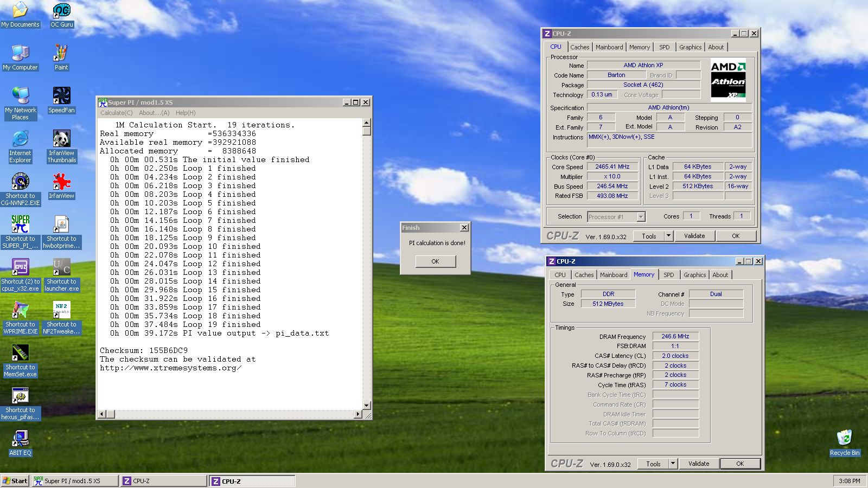Select Shortcut to CG-NVNF2.EXE icon
The width and height of the screenshot is (868, 488).
click(20, 190)
